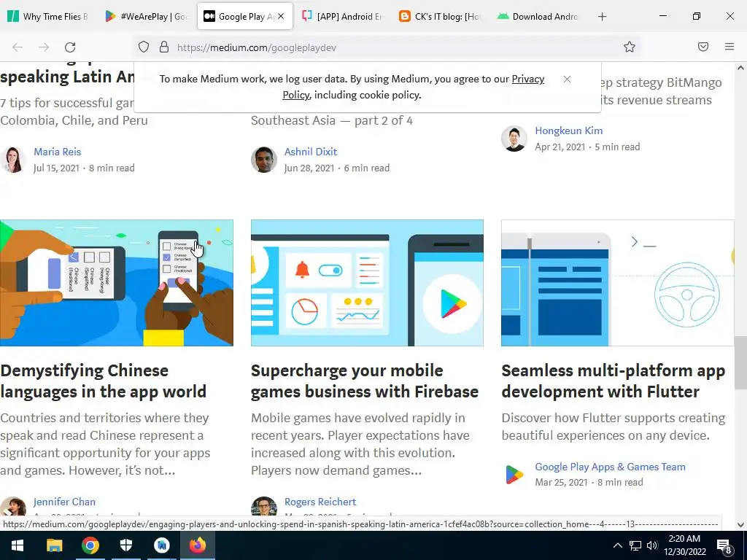
Task: Open Google Play Apps & Games Team profile
Action: point(611,467)
